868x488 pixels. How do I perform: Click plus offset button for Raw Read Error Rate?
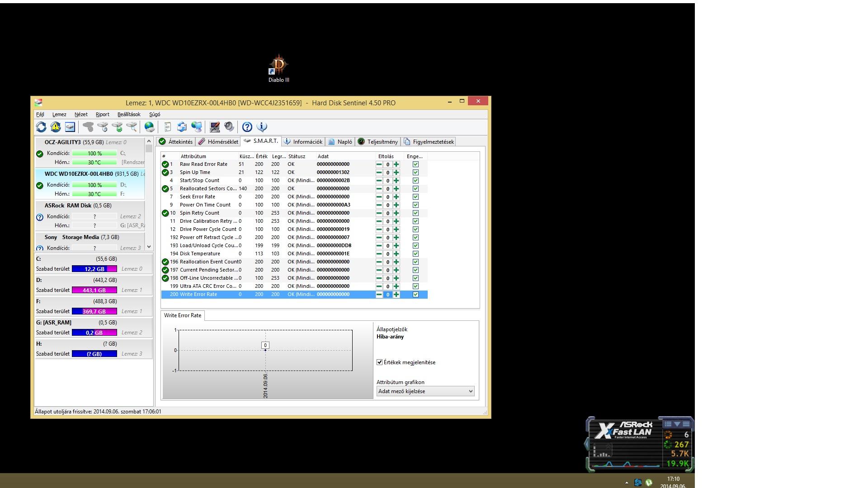(x=396, y=164)
